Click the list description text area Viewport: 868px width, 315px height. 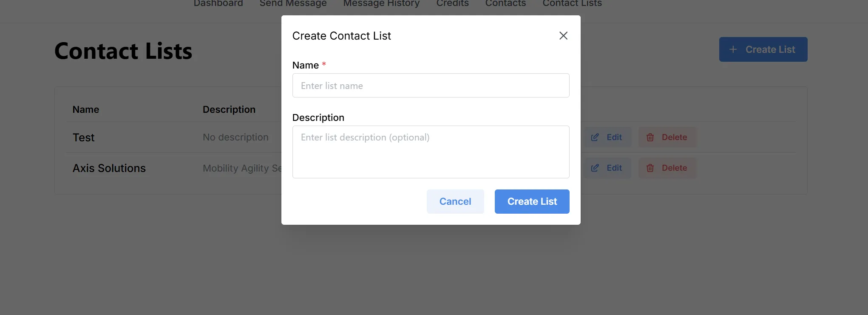coord(431,152)
